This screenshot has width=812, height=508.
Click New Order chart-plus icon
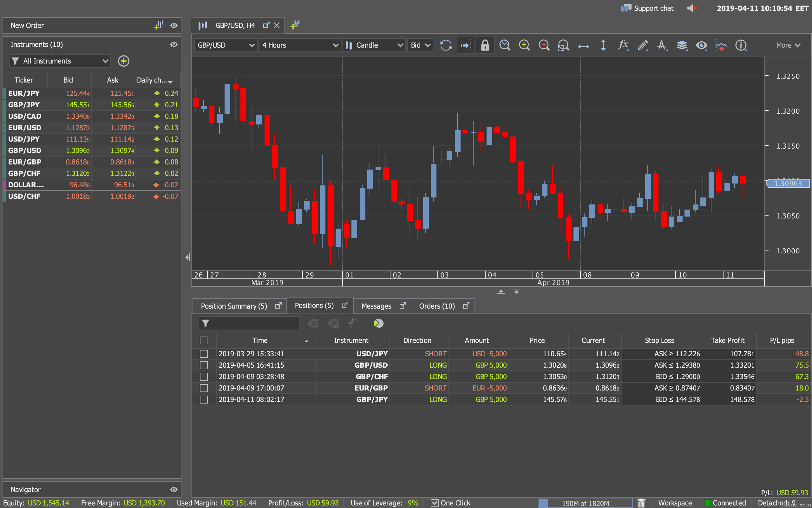tap(158, 25)
